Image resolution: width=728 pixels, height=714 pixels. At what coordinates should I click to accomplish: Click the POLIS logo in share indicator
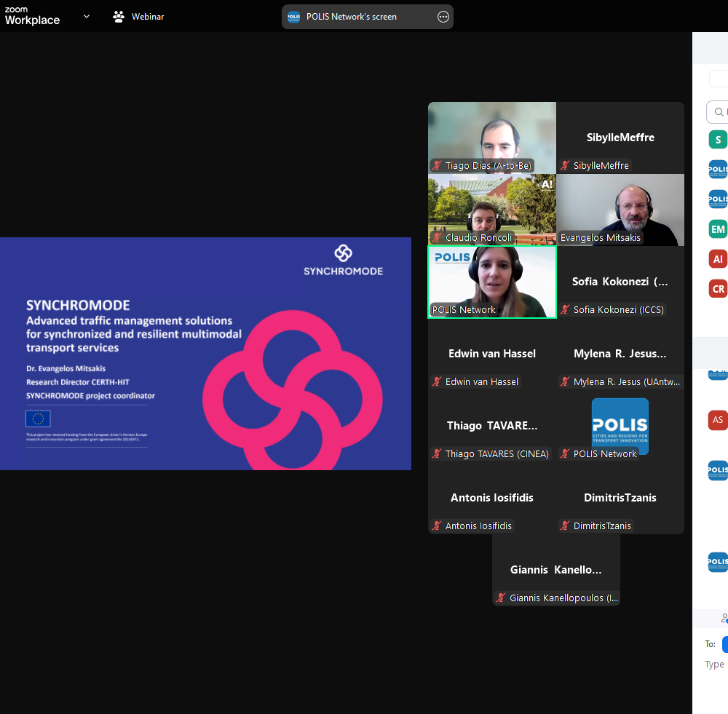tap(293, 17)
